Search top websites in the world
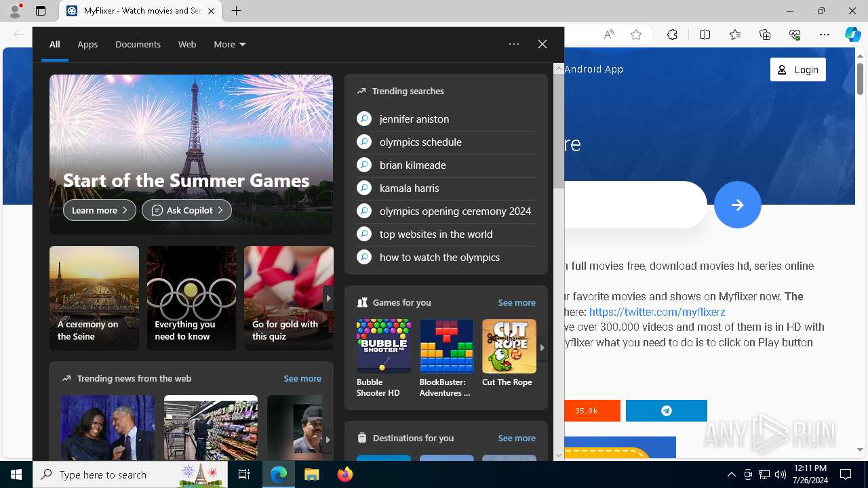Screen dimensions: 868x488 (446, 234)
